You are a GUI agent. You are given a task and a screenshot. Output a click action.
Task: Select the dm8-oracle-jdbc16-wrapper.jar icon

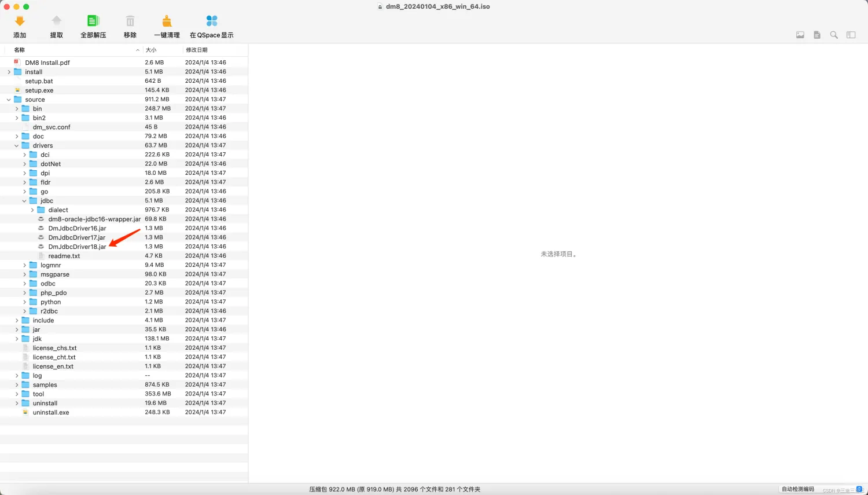point(41,219)
